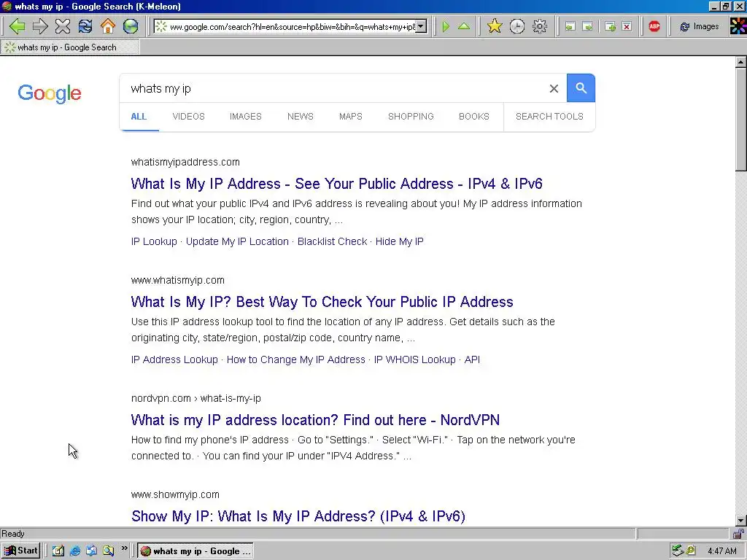Click the 4:47 AM clock
Viewport: 747px width, 560px height.
pyautogui.click(x=721, y=551)
